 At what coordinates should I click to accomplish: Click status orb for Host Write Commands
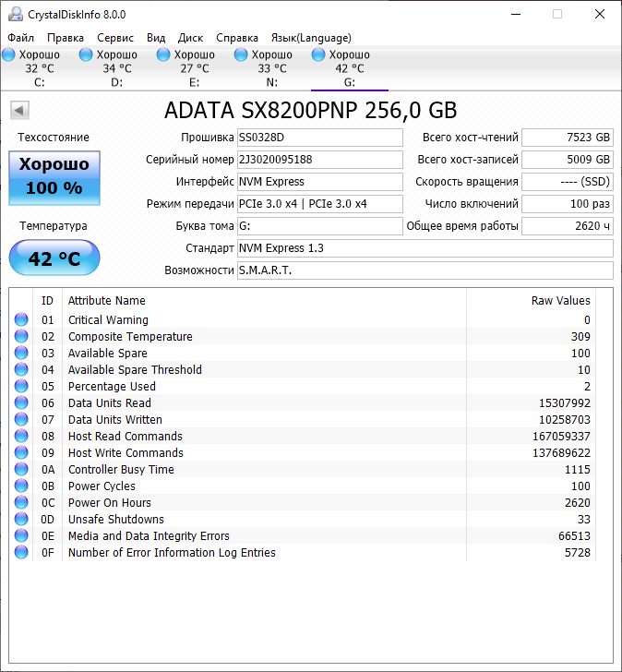pyautogui.click(x=21, y=452)
